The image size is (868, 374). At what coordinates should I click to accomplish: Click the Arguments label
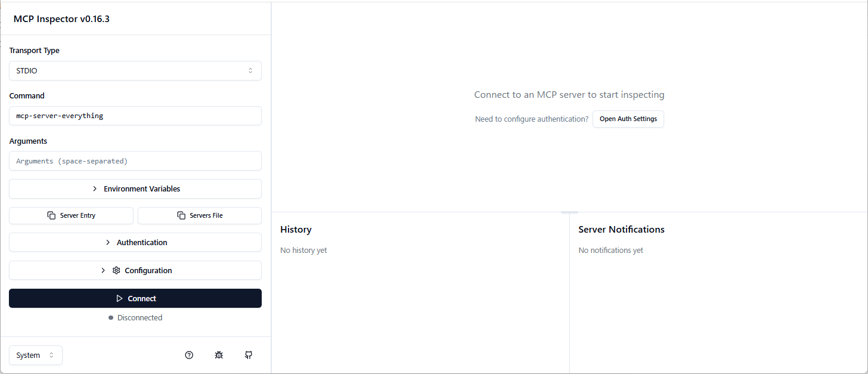click(28, 141)
